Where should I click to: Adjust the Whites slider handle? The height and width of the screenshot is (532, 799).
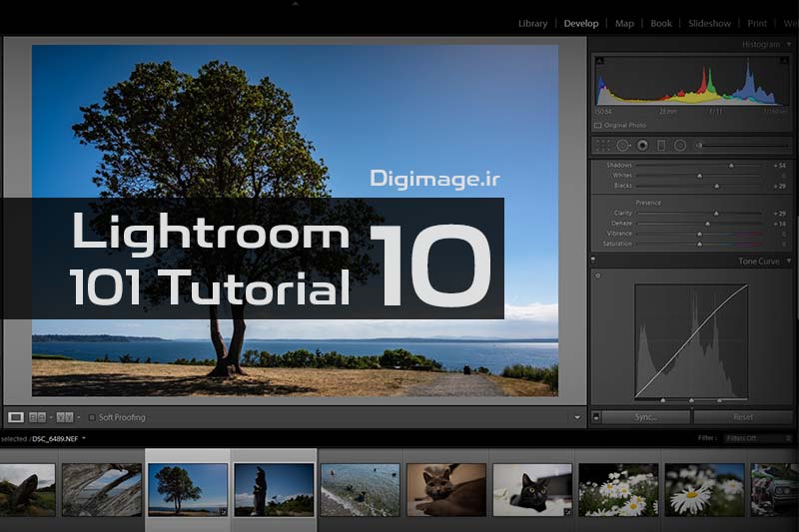700,176
